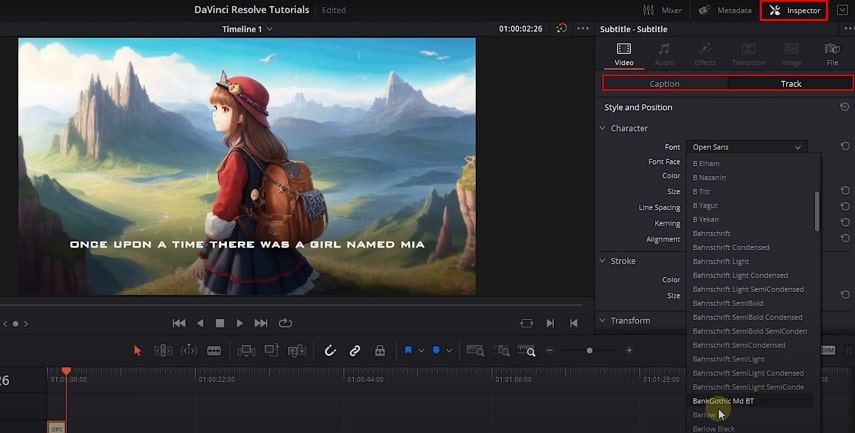Open the Mixer panel
Viewport: 855px width, 433px height.
coord(663,10)
